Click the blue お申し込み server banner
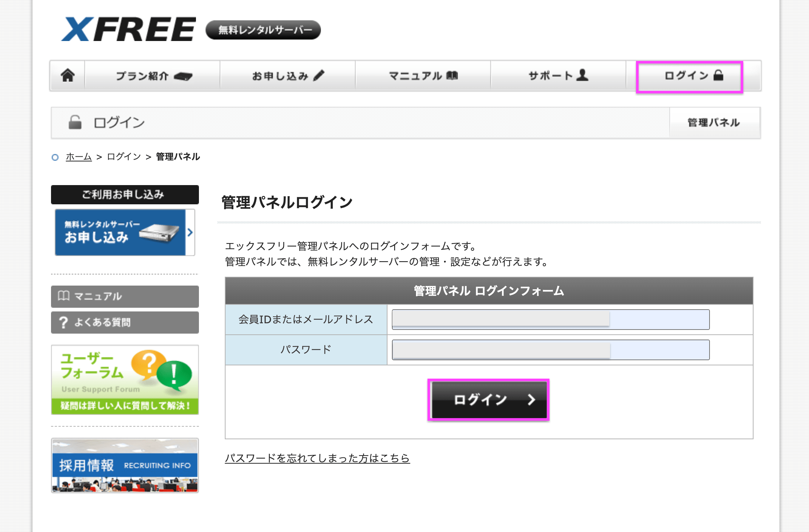 [124, 232]
